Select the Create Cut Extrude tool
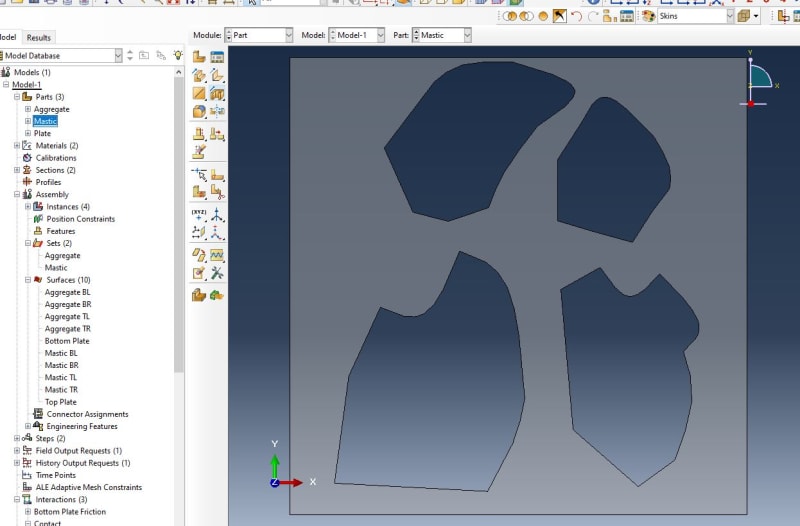The width and height of the screenshot is (800, 526). (x=217, y=93)
